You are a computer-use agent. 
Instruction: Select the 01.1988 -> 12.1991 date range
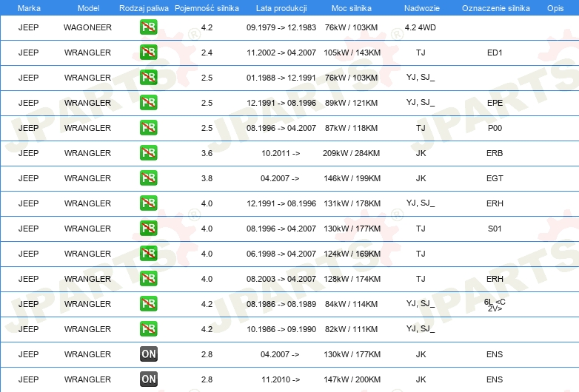(281, 78)
